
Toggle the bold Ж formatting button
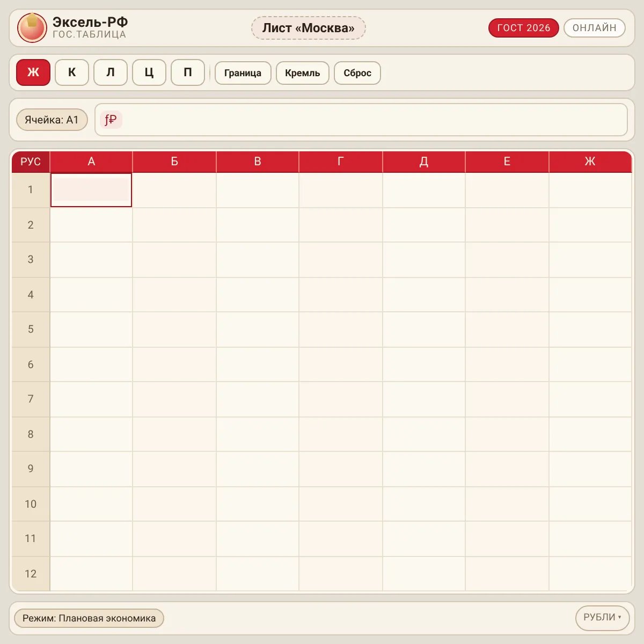pos(33,72)
